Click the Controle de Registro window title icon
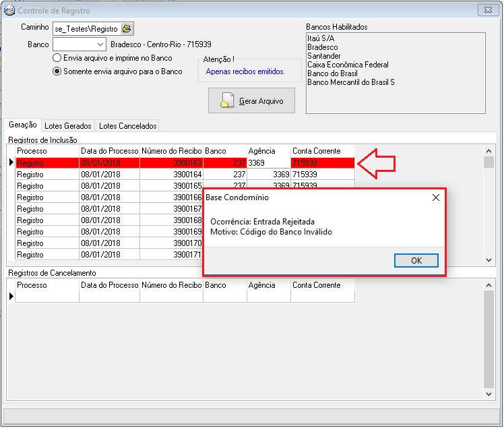The image size is (504, 428). click(9, 10)
